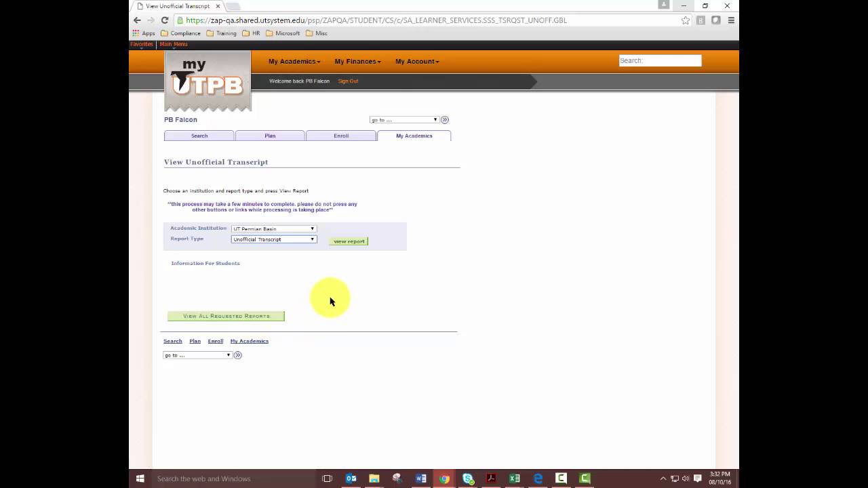Switch to Word on the taskbar
Image resolution: width=868 pixels, height=488 pixels.
point(421,479)
